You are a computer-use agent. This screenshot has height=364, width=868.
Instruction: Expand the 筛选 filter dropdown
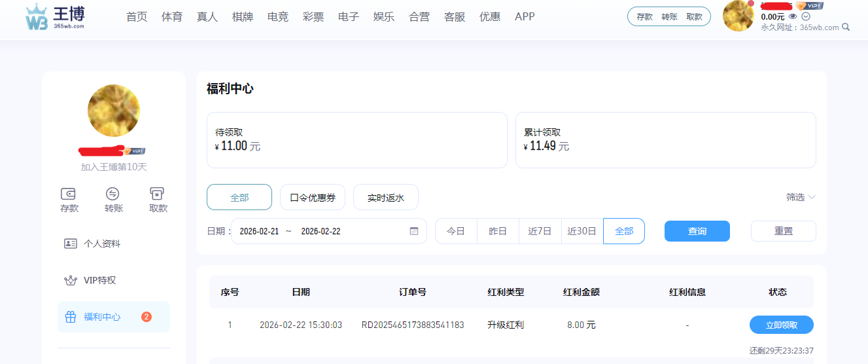(x=801, y=197)
